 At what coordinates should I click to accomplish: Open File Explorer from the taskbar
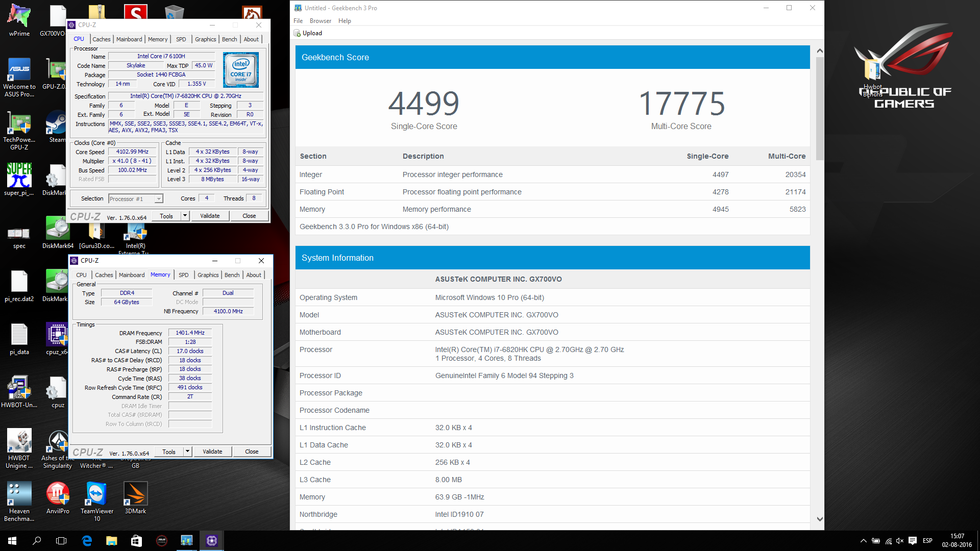pyautogui.click(x=111, y=540)
